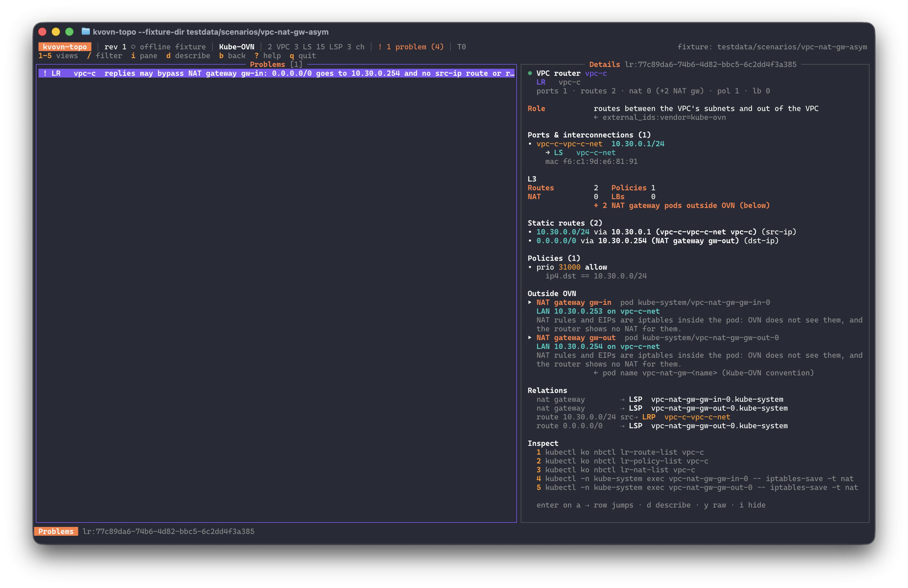Click the 'q quit' shortcut hint
908x588 pixels.
point(303,56)
